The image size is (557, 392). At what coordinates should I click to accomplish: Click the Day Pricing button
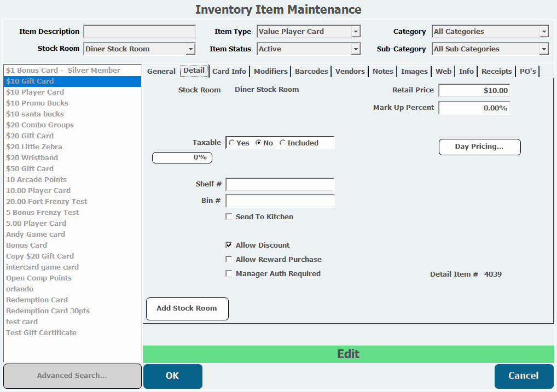coord(479,147)
